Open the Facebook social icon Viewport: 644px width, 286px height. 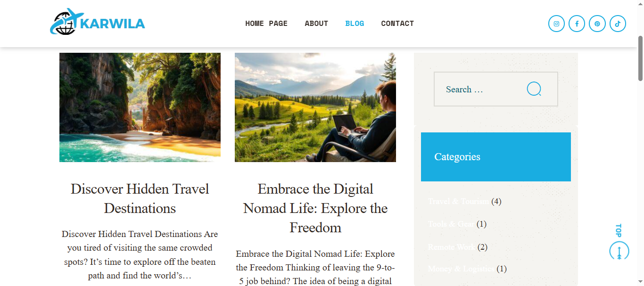point(577,24)
